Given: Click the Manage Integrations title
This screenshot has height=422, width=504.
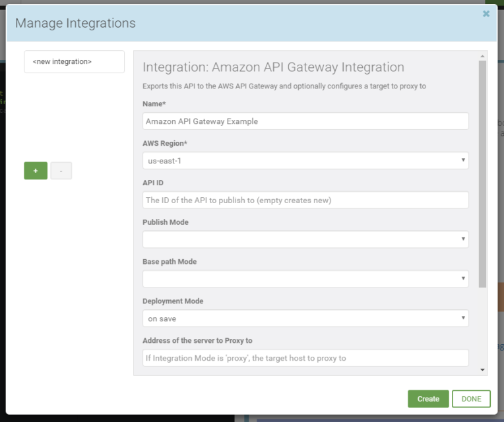Looking at the screenshot, I should coord(76,23).
